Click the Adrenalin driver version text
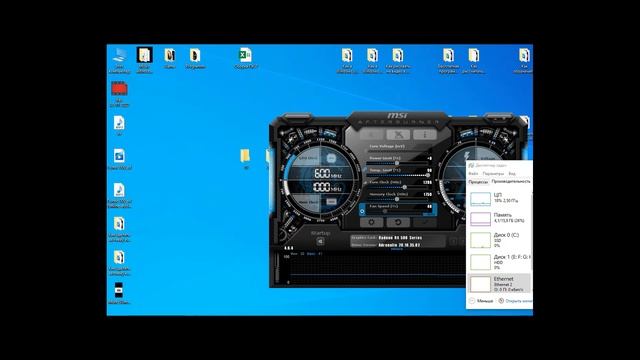The height and width of the screenshot is (360, 640). 399,245
